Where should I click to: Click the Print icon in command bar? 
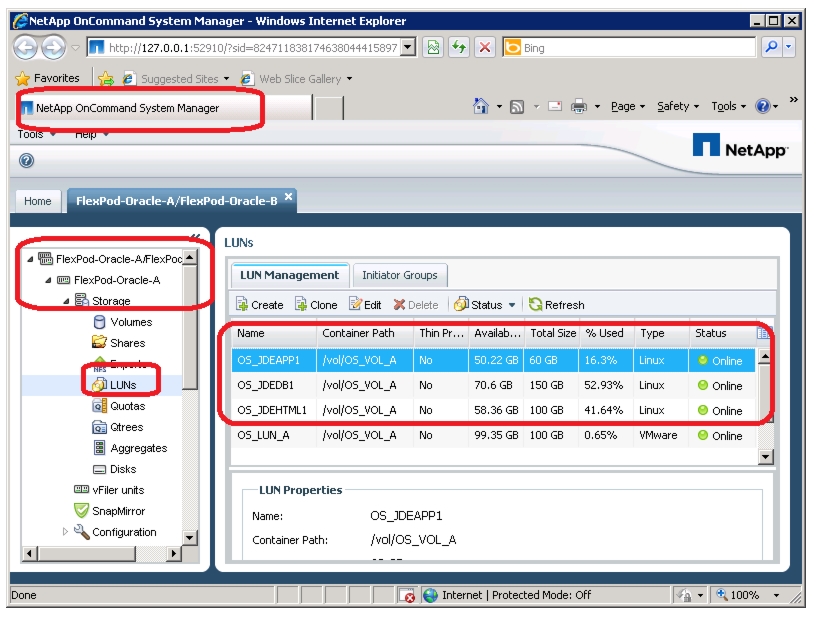[579, 106]
